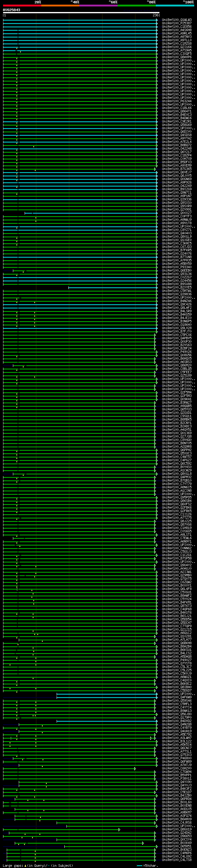Select the UniRef100_Q25189 label

176,375
